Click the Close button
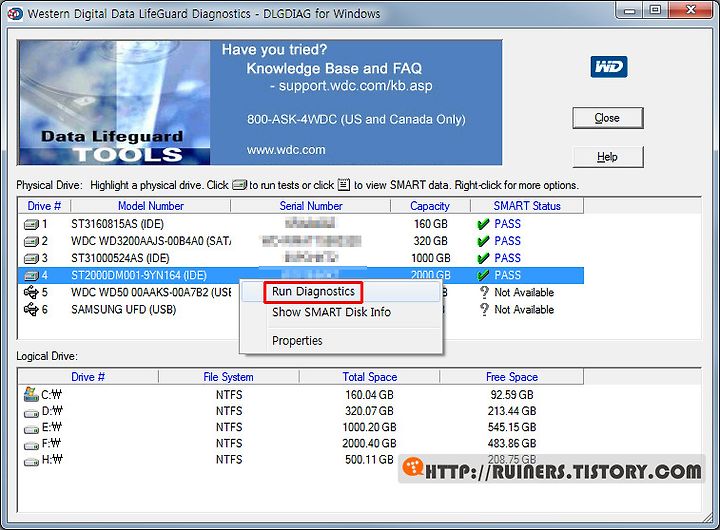The width and height of the screenshot is (720, 530). pos(608,118)
